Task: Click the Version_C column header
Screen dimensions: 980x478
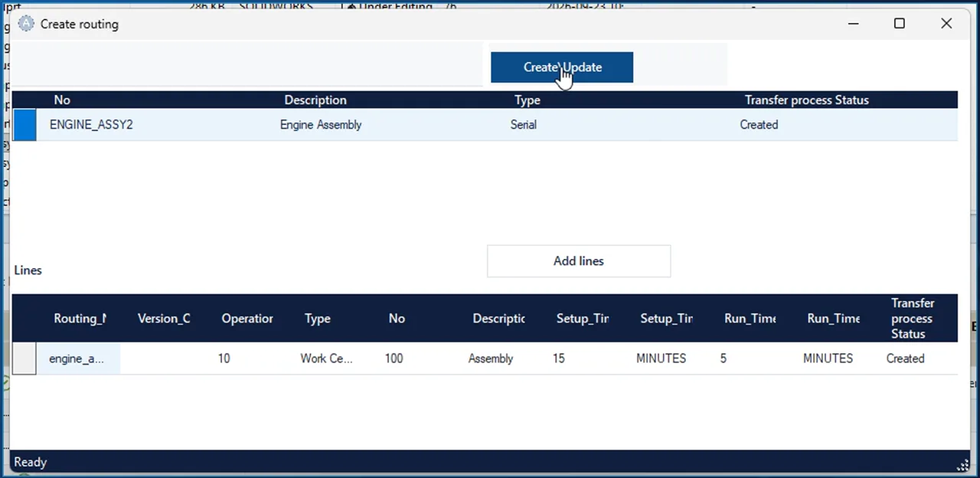Action: (164, 319)
